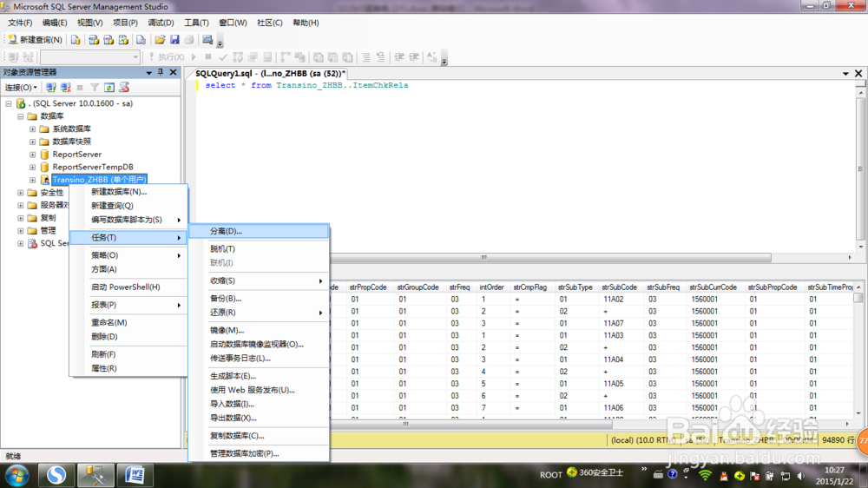Expand the ReportServerTempDB database node

coord(33,168)
